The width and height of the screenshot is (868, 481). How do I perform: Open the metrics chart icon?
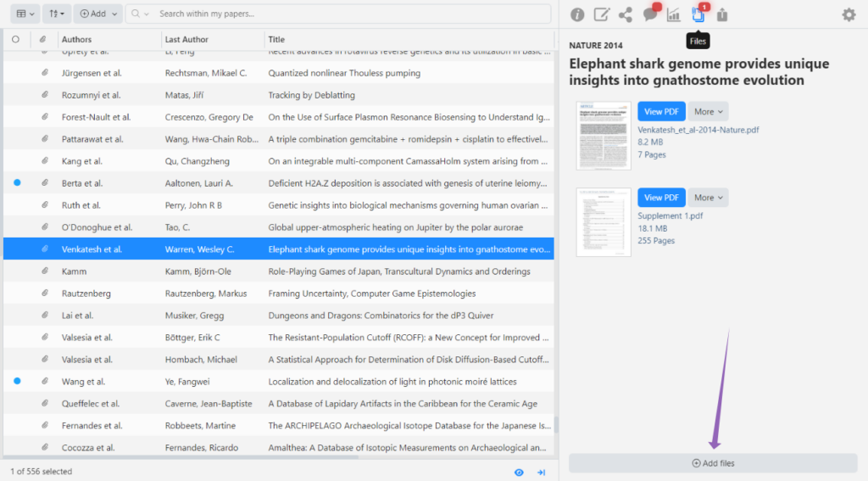tap(674, 14)
